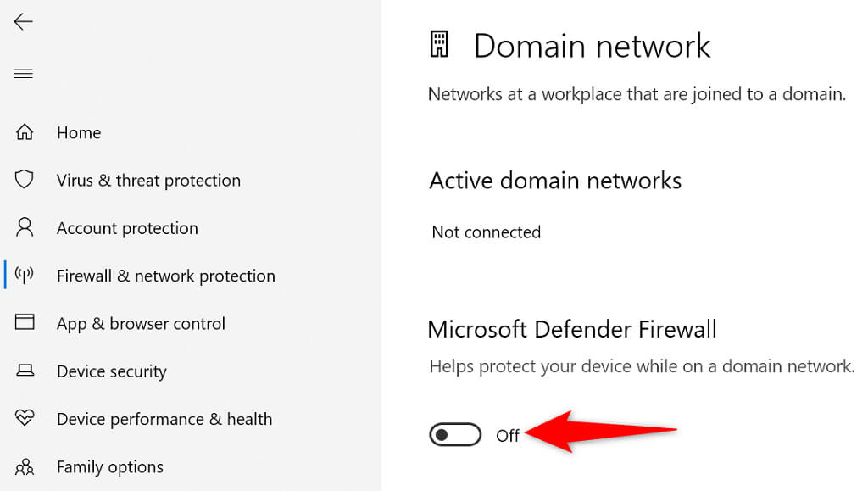Screen dimensions: 868x491
Task: Click the Family options people icon
Action: [25, 466]
